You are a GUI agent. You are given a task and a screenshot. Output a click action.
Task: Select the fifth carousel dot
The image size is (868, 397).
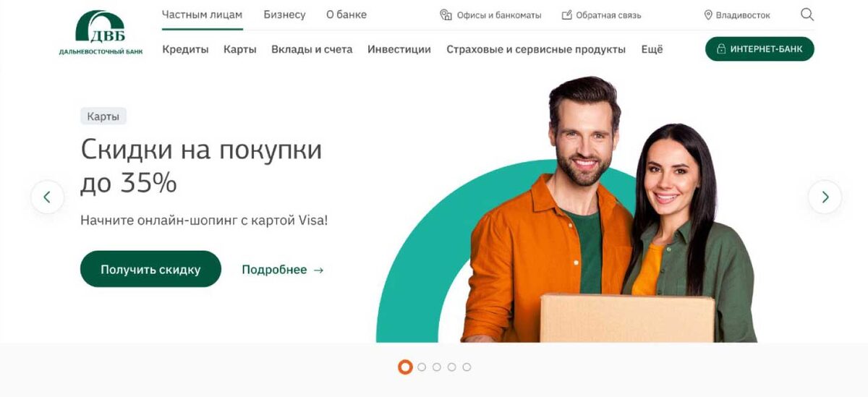pyautogui.click(x=467, y=367)
